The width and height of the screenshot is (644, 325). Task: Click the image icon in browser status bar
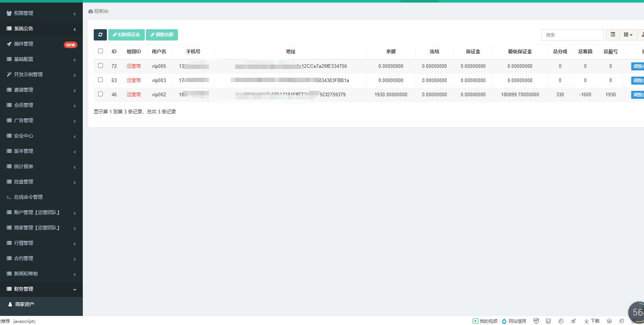548,321
